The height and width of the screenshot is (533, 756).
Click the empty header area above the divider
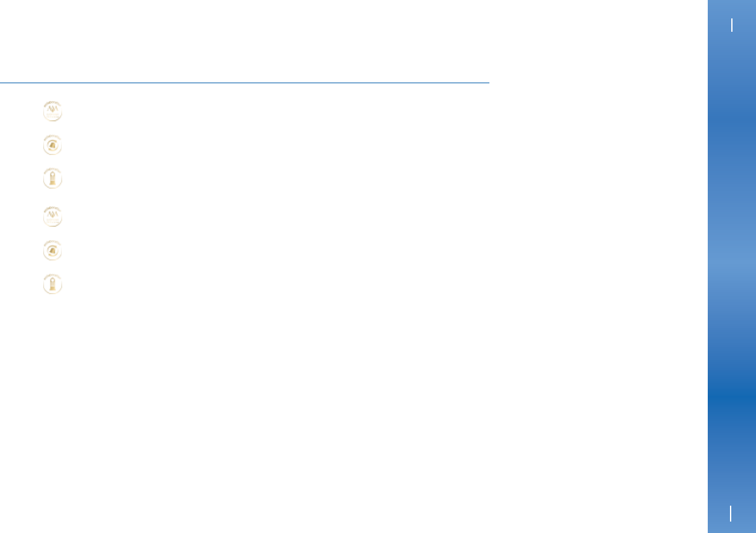[244, 41]
